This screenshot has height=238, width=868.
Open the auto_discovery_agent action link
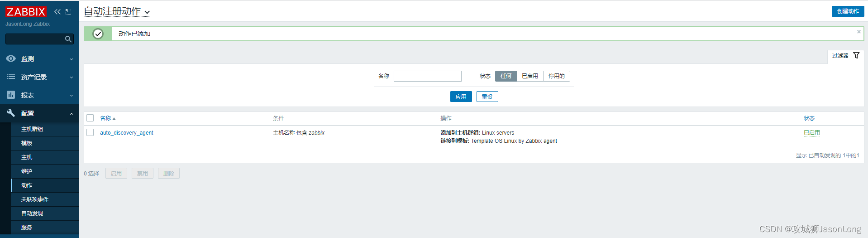[127, 133]
